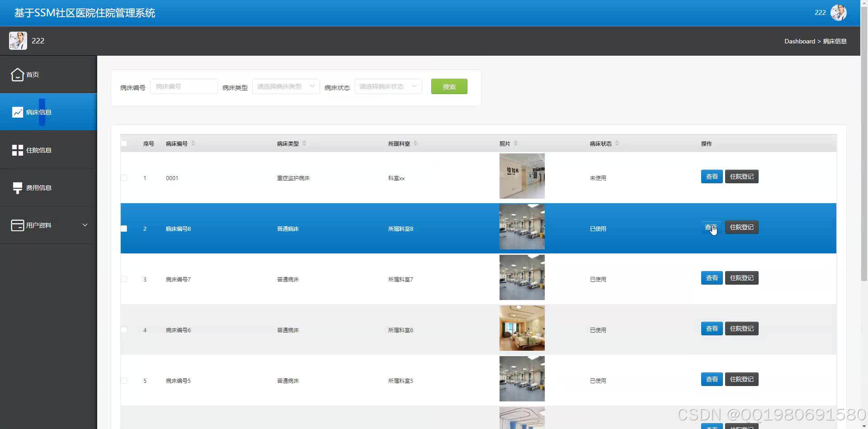Check the checkbox for row 病床编号7

pyautogui.click(x=124, y=279)
